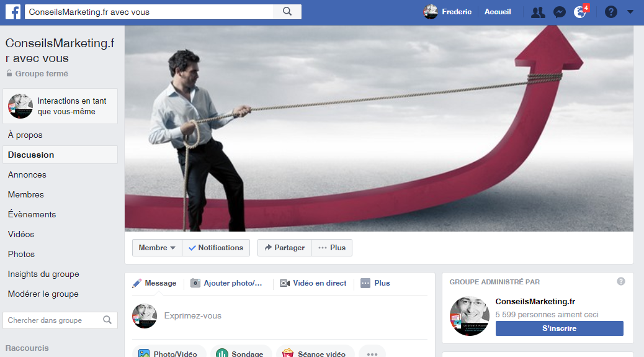Image resolution: width=644 pixels, height=357 pixels.
Task: Click in the top search field
Action: coord(149,12)
